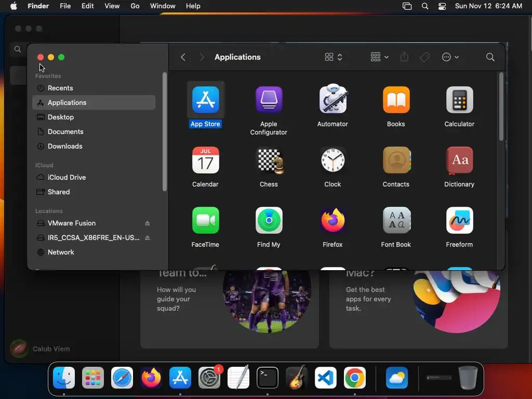The height and width of the screenshot is (399, 532).
Task: Open Downloads from the sidebar
Action: [94, 146]
